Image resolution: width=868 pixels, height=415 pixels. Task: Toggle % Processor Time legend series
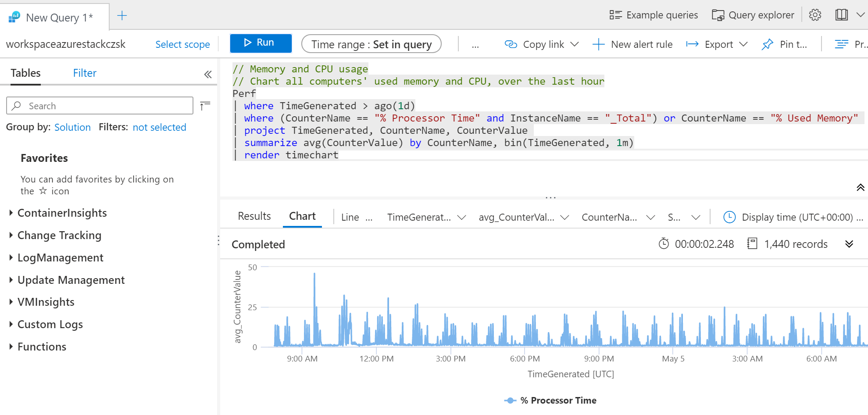550,400
